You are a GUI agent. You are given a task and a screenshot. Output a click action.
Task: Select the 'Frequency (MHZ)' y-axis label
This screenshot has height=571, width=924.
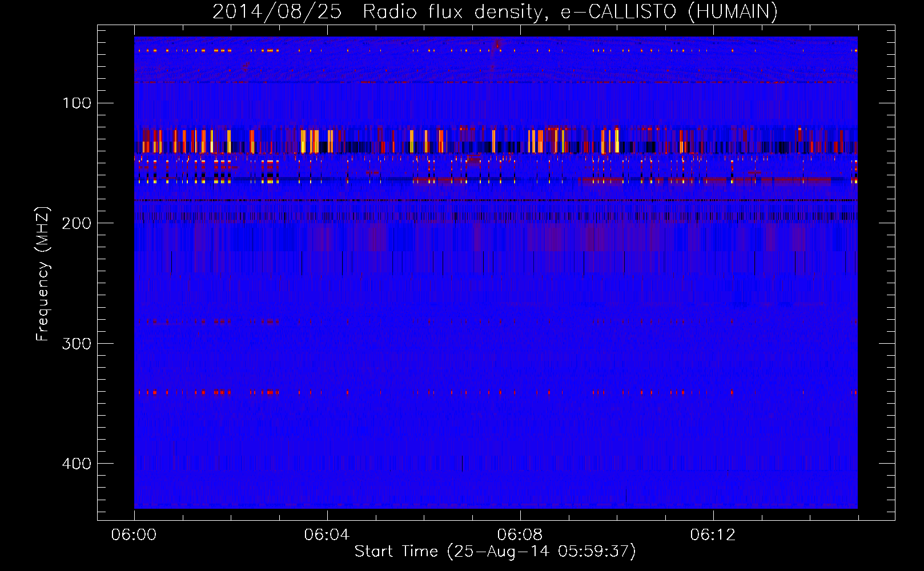pos(43,274)
